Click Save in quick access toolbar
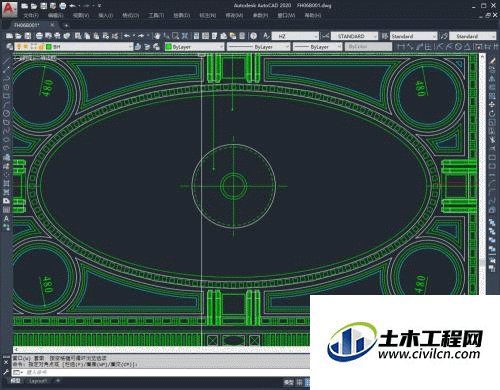Viewport: 500px width, 390px height. 44,6
